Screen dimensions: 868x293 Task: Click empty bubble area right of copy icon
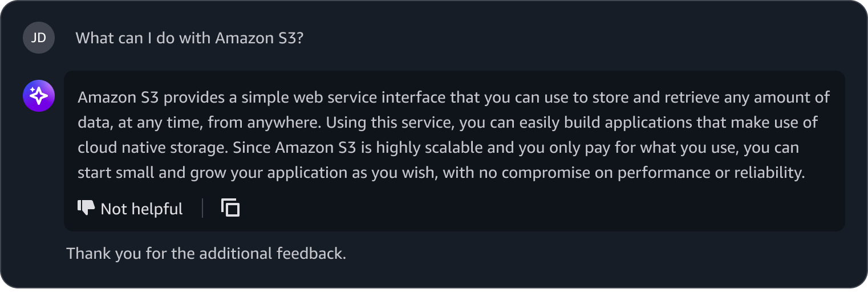(x=542, y=208)
